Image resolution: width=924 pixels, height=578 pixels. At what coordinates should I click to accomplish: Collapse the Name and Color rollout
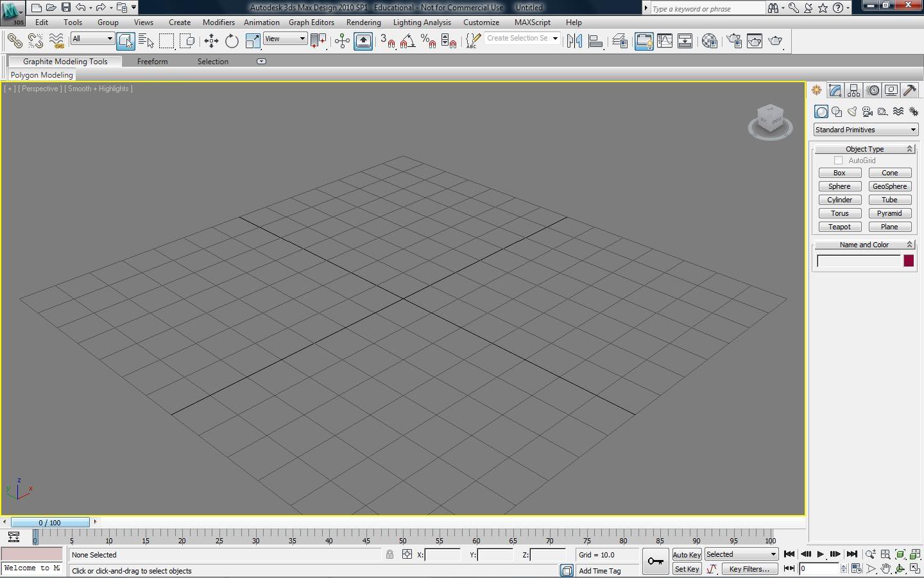[865, 245]
